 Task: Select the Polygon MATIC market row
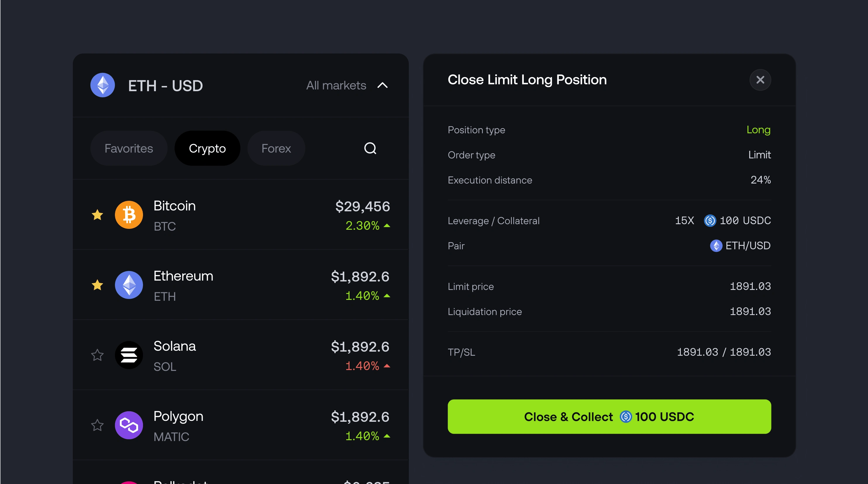pyautogui.click(x=241, y=425)
